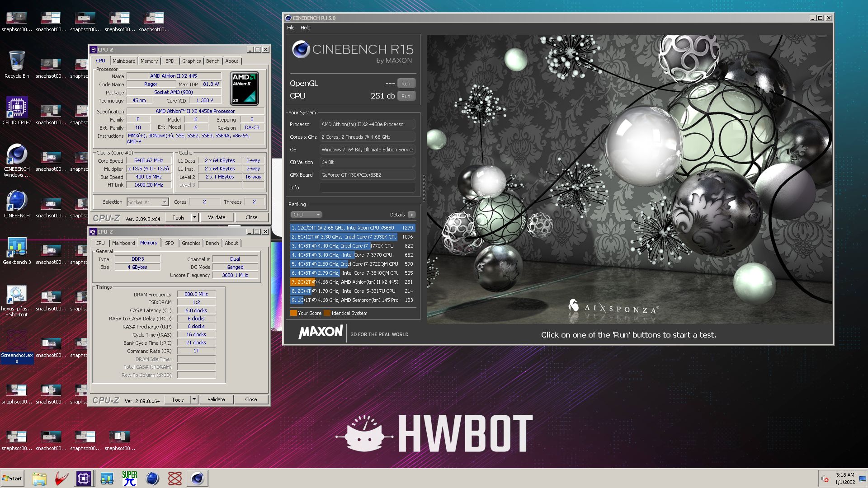868x488 pixels.
Task: Open the CPU ranking dropdown in Cinebench
Action: (306, 215)
